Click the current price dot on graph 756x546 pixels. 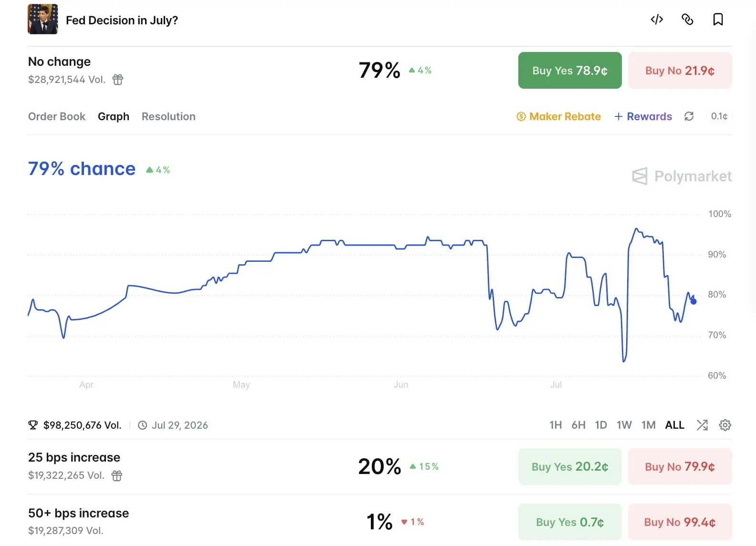693,301
